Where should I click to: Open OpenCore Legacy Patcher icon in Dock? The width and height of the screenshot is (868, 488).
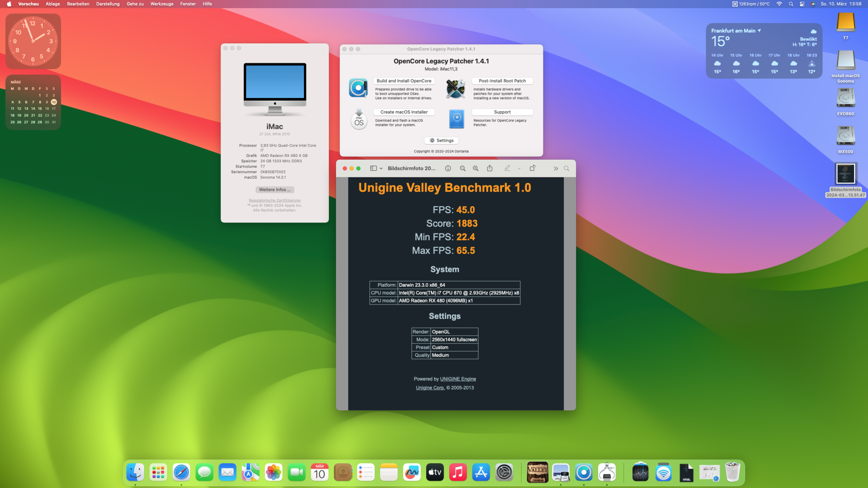coord(584,472)
